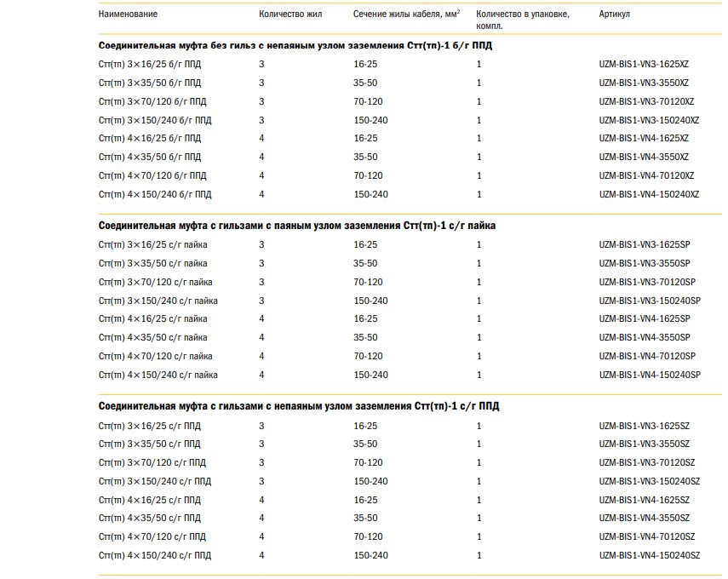This screenshot has width=728, height=579.
Task: Select heading ending with 'Стт(тп)-1 с/г ППД'
Action: tap(299, 406)
